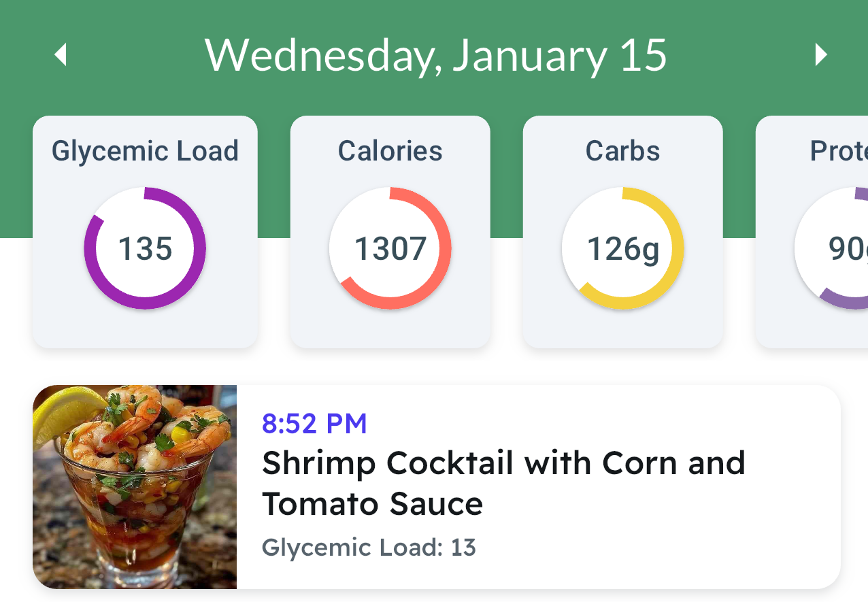
Task: Click the Carbs card title
Action: (x=623, y=151)
